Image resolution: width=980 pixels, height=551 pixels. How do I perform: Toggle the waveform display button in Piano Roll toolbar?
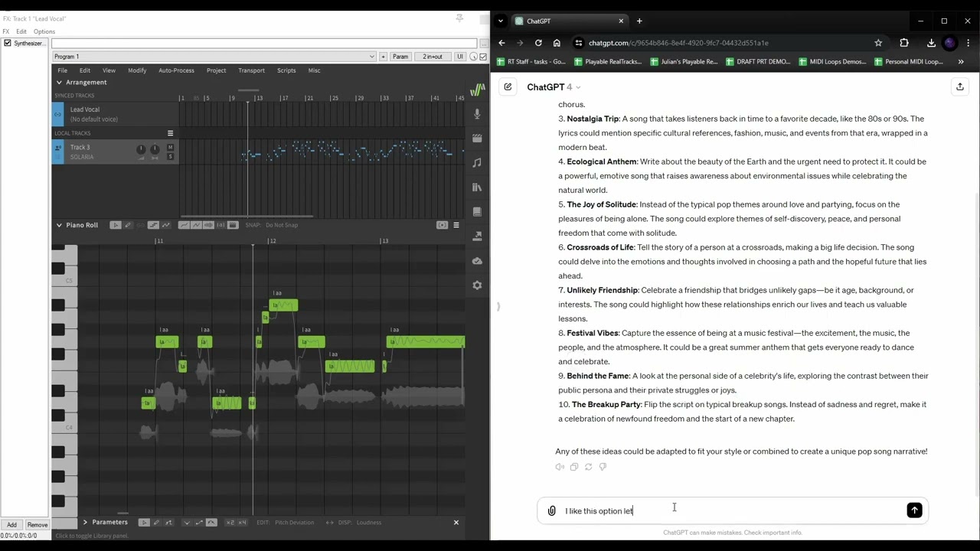point(208,225)
